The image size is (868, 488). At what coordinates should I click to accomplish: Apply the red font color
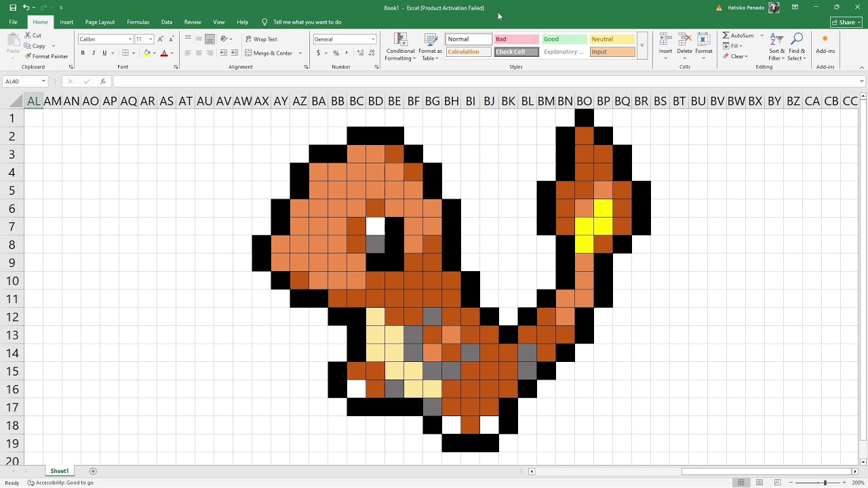pos(163,53)
